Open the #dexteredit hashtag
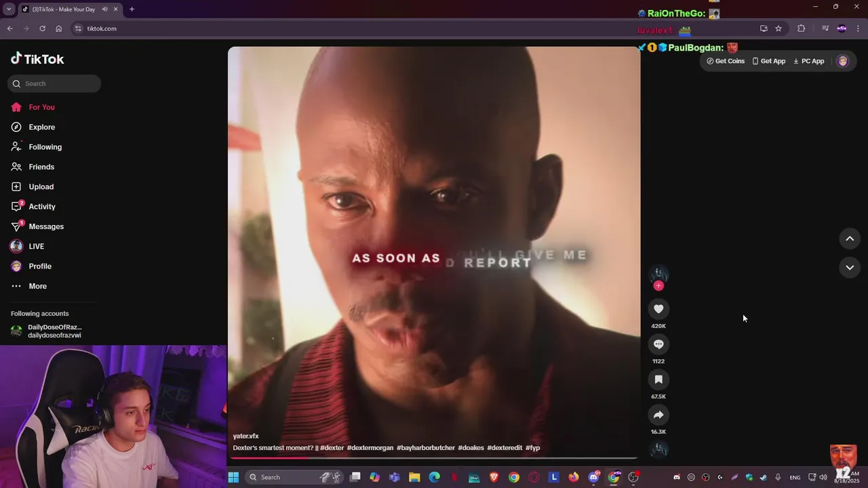The image size is (868, 488). [505, 448]
